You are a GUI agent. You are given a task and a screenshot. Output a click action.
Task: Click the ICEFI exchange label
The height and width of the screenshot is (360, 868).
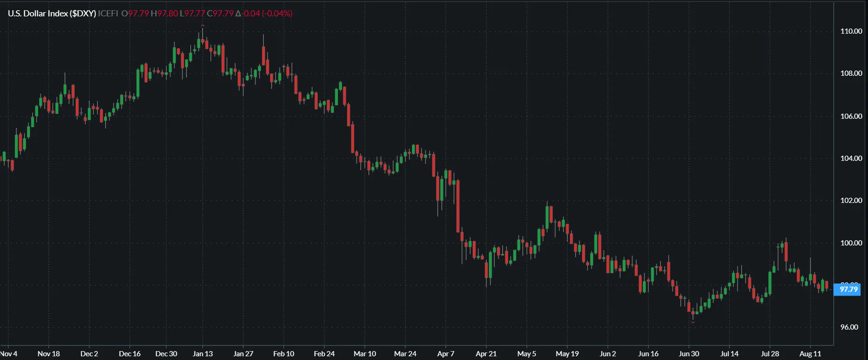[108, 14]
